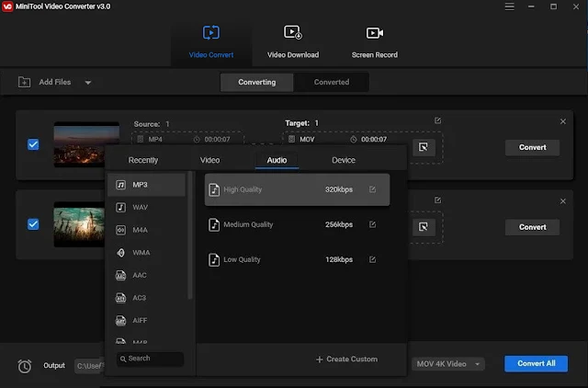
Task: Open target format settings for second video
Action: pos(424,227)
